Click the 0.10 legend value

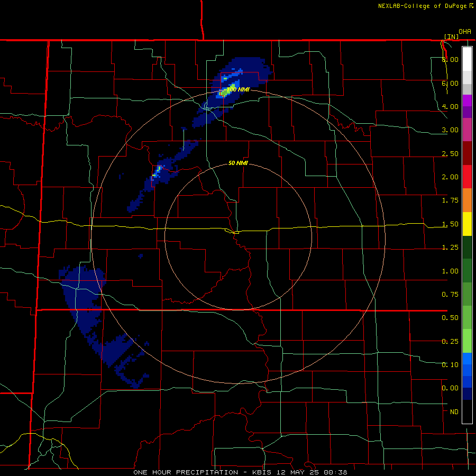[x=450, y=365]
